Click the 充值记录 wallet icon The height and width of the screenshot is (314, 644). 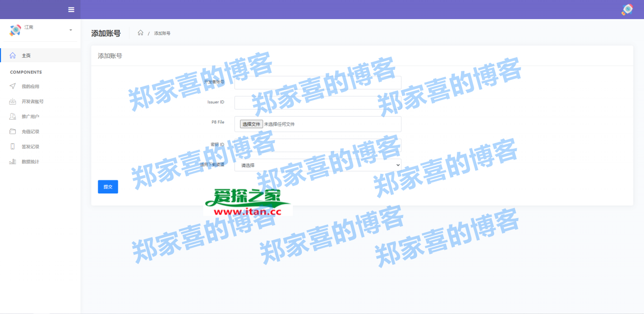[x=13, y=132]
